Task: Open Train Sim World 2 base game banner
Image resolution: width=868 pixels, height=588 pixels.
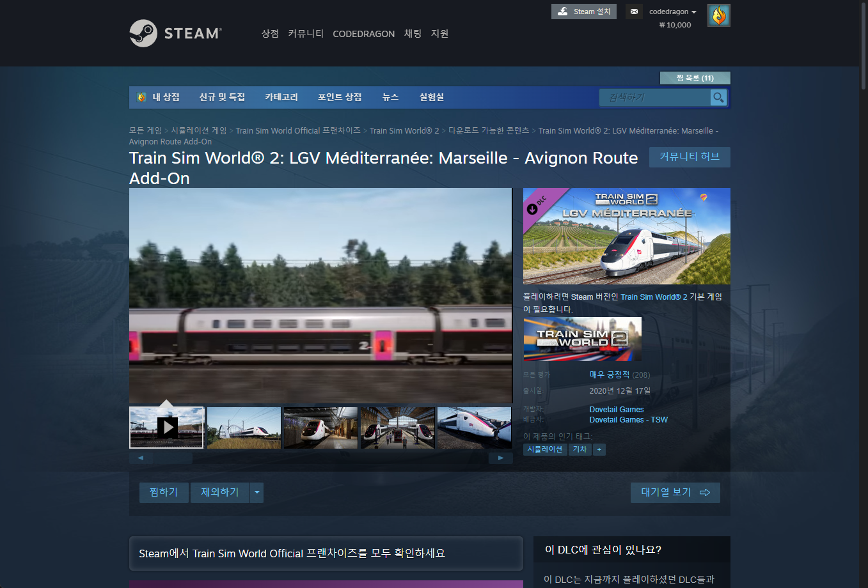Action: [583, 339]
